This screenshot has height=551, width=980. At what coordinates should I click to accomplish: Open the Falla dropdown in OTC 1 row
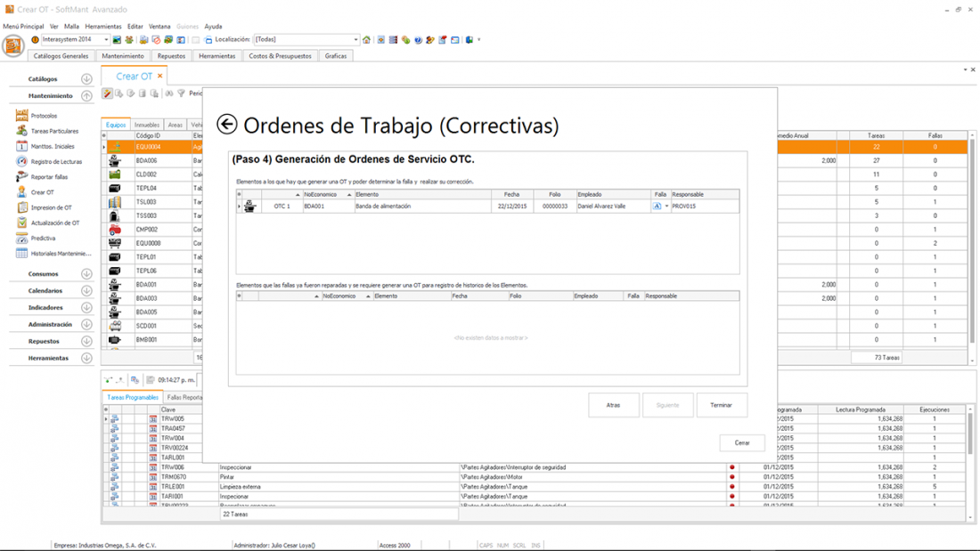(666, 207)
